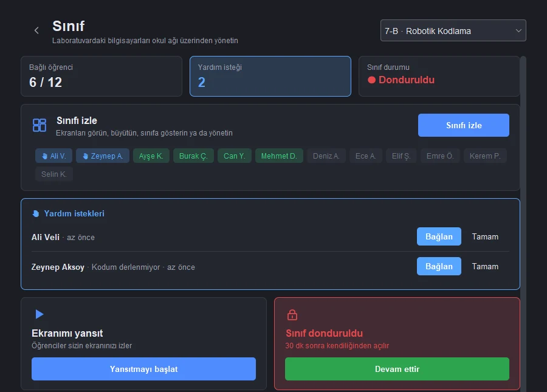Screen dimensions: 547x392
Task: Select the Deniz A. student chip
Action: tap(326, 156)
